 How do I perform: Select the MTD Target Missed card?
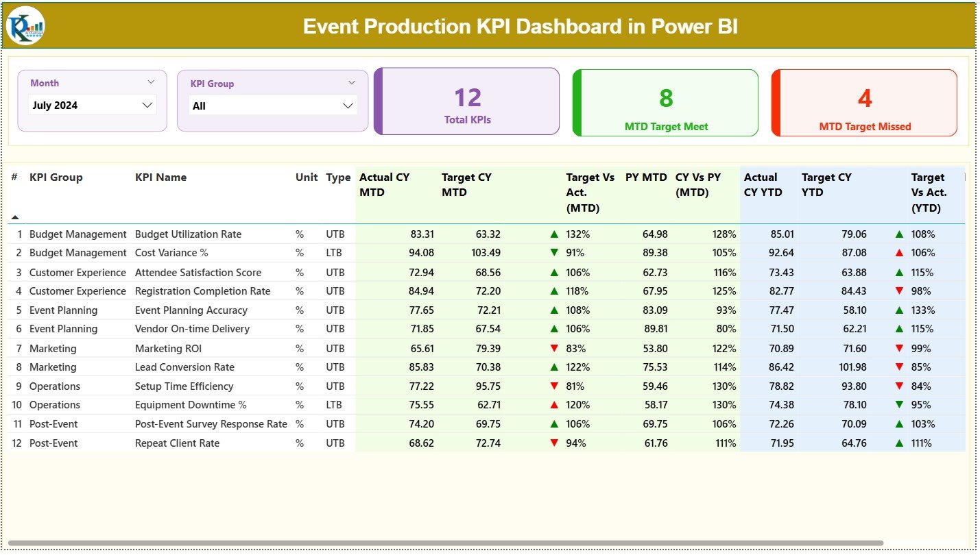pyautogui.click(x=863, y=103)
